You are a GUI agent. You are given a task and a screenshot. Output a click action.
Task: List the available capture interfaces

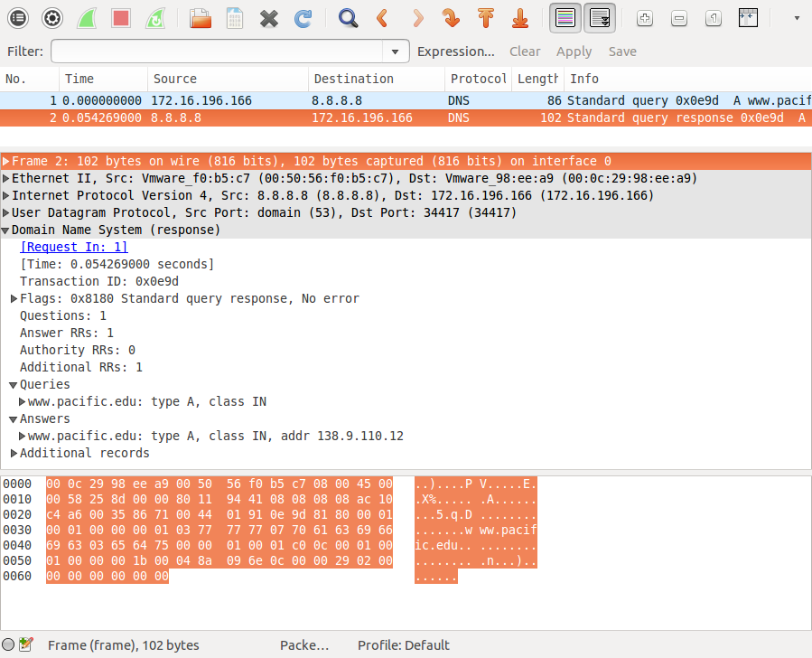[x=18, y=18]
